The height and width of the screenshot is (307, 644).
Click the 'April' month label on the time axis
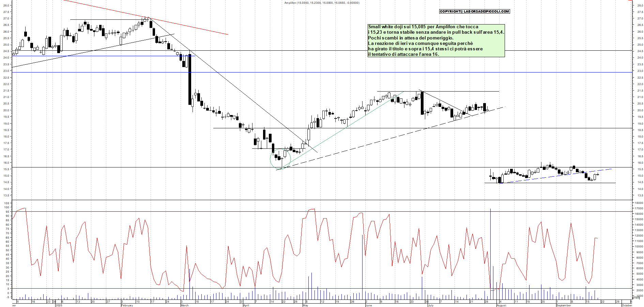(246, 305)
